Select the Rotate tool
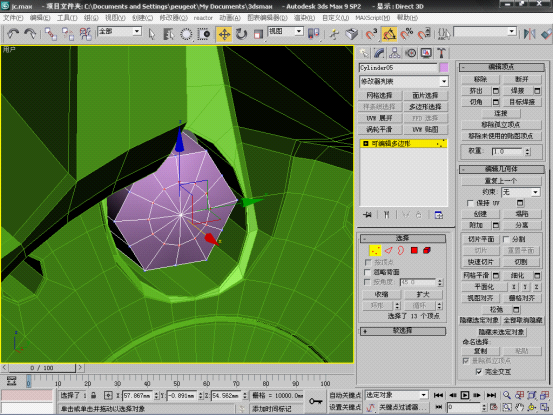 pos(242,34)
